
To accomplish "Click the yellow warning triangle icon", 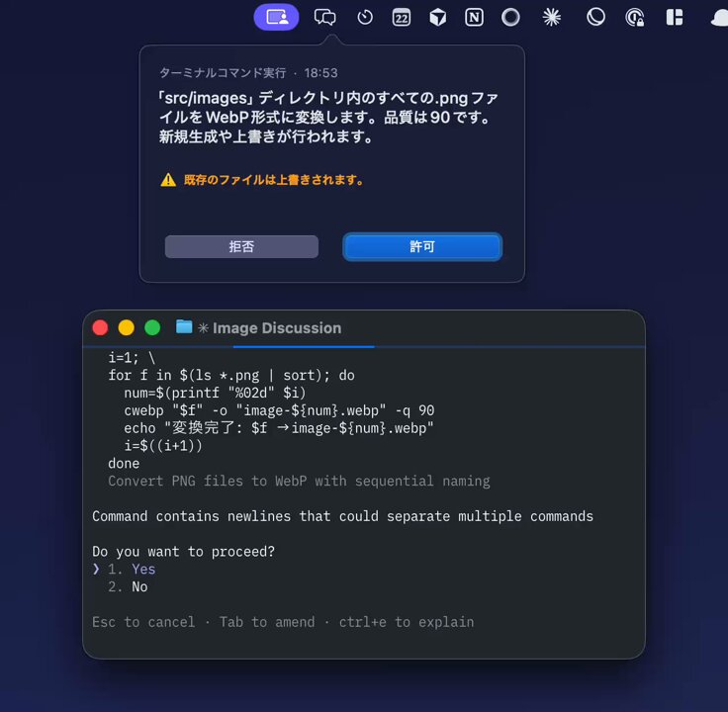I will pyautogui.click(x=168, y=180).
